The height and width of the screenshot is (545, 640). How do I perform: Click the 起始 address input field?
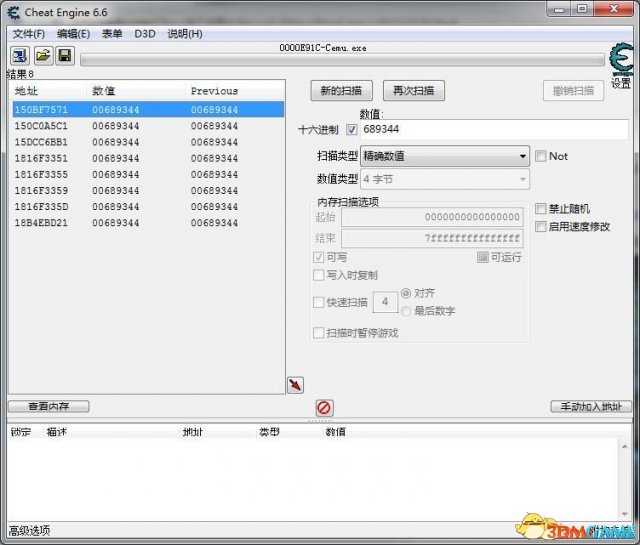click(x=432, y=217)
